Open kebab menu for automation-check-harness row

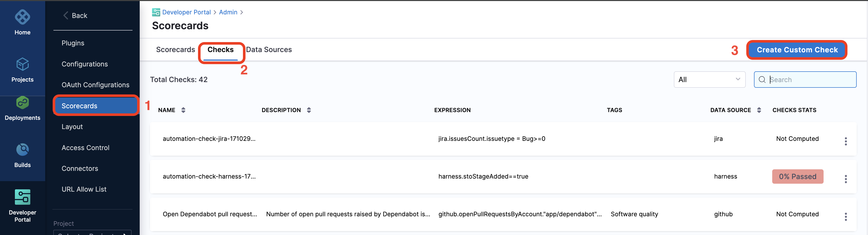(845, 179)
